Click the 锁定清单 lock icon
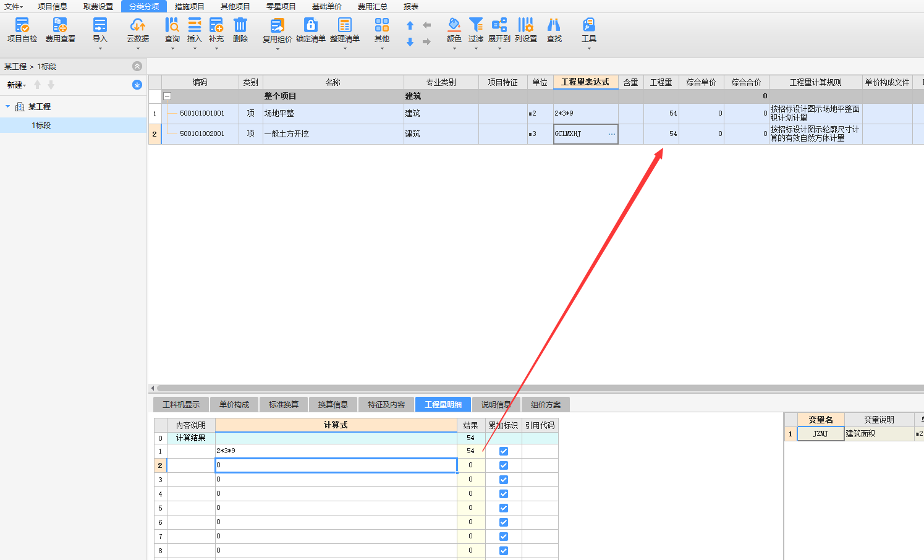 [310, 30]
